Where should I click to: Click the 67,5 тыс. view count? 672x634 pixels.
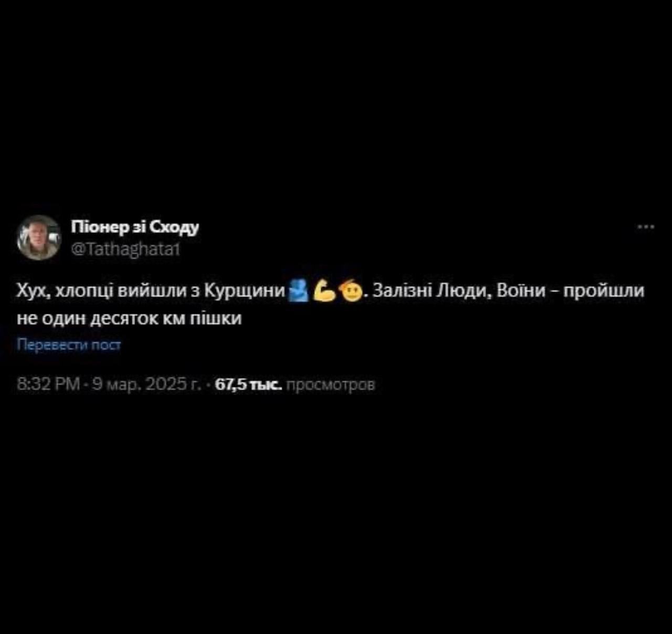pyautogui.click(x=249, y=384)
